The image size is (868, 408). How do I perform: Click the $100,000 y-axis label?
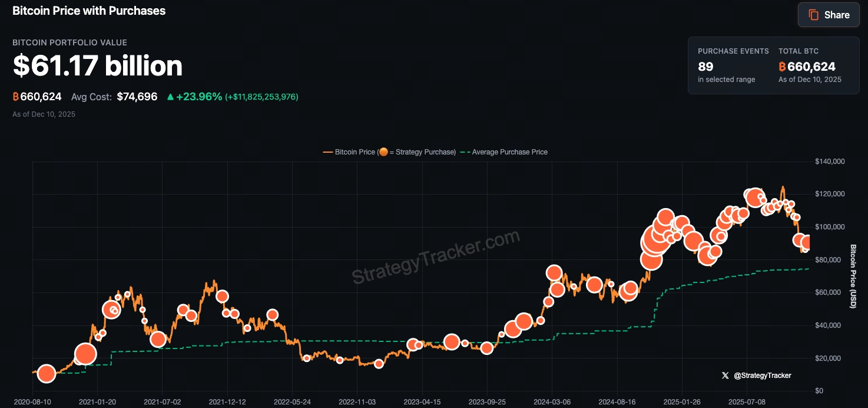point(830,227)
